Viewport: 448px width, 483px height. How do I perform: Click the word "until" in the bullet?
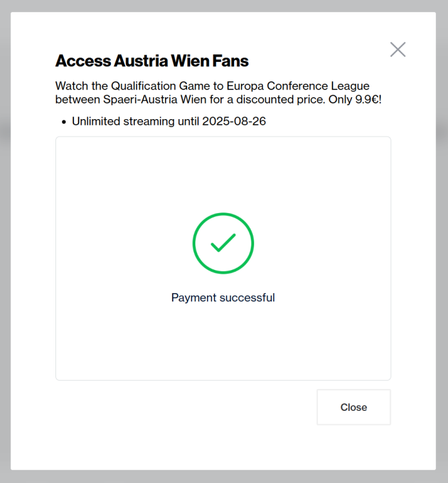pos(188,121)
